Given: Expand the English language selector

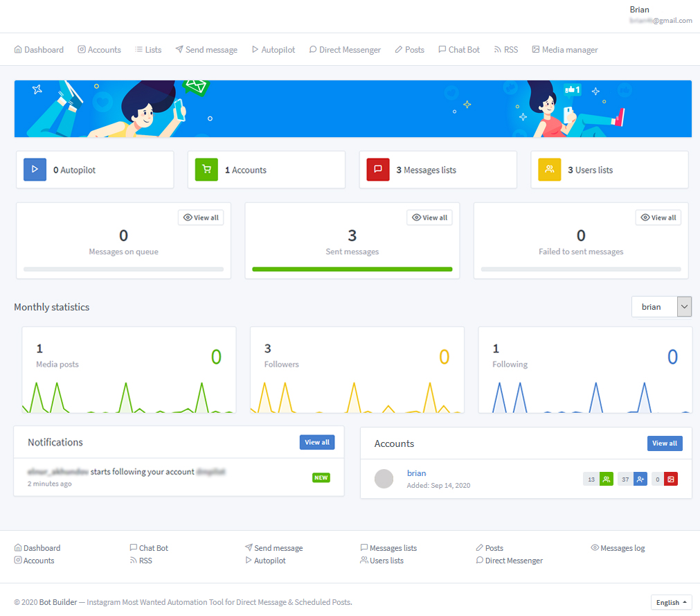Looking at the screenshot, I should pos(671,602).
